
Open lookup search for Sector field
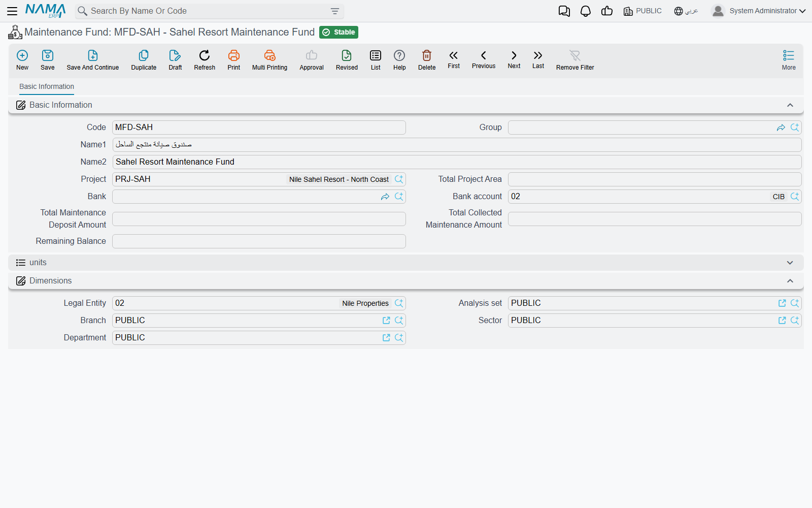coord(795,321)
